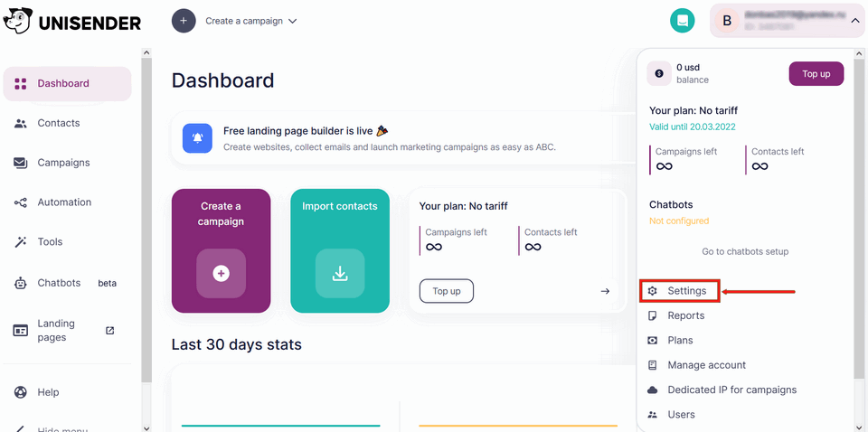Follow the Go to chatbots setup link
Viewport: 868px width, 432px height.
[745, 251]
